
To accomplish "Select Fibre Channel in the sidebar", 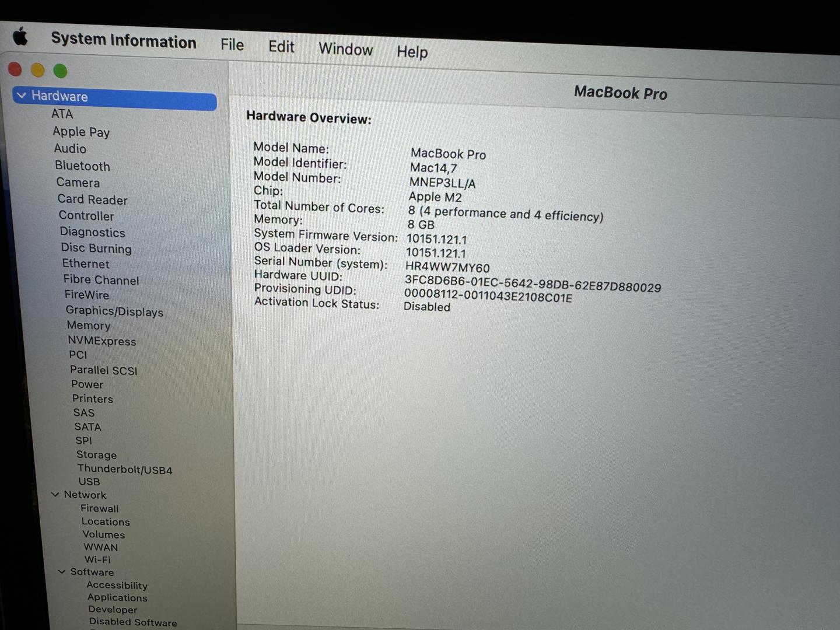I will 101,280.
